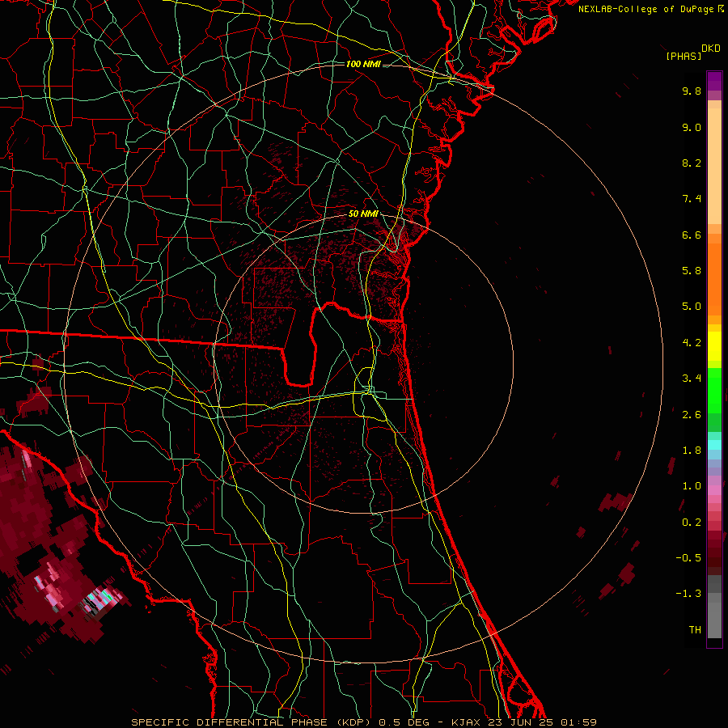The width and height of the screenshot is (728, 728).
Task: Click the 2.6 scale value
Action: pyautogui.click(x=692, y=415)
